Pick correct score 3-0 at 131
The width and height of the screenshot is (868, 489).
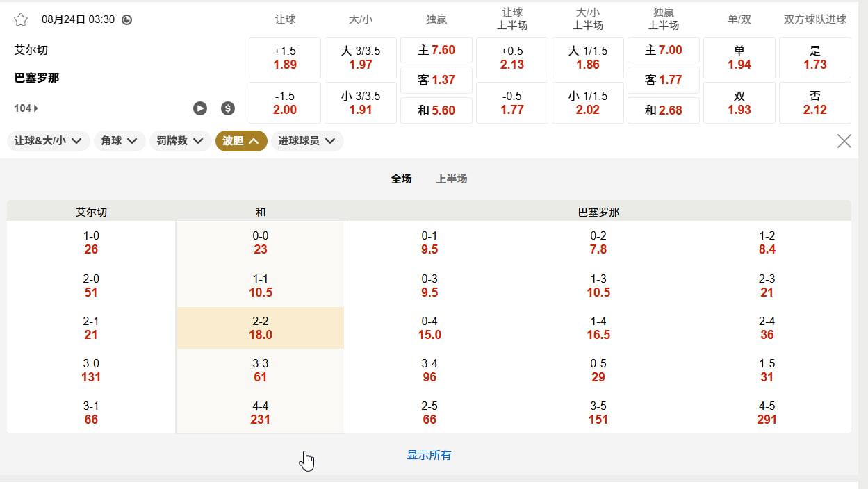point(91,370)
